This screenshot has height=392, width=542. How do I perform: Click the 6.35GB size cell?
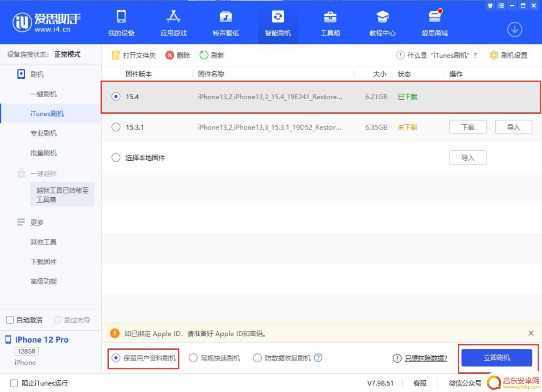coord(376,127)
